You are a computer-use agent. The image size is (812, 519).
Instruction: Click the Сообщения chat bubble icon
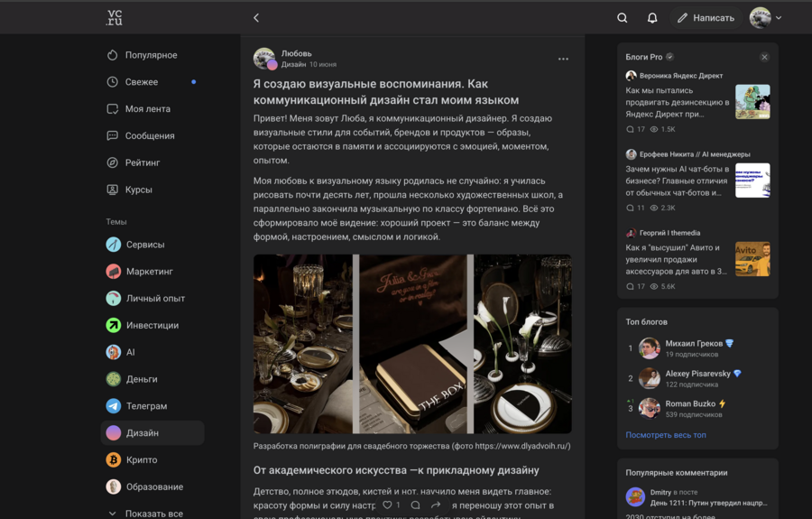113,135
